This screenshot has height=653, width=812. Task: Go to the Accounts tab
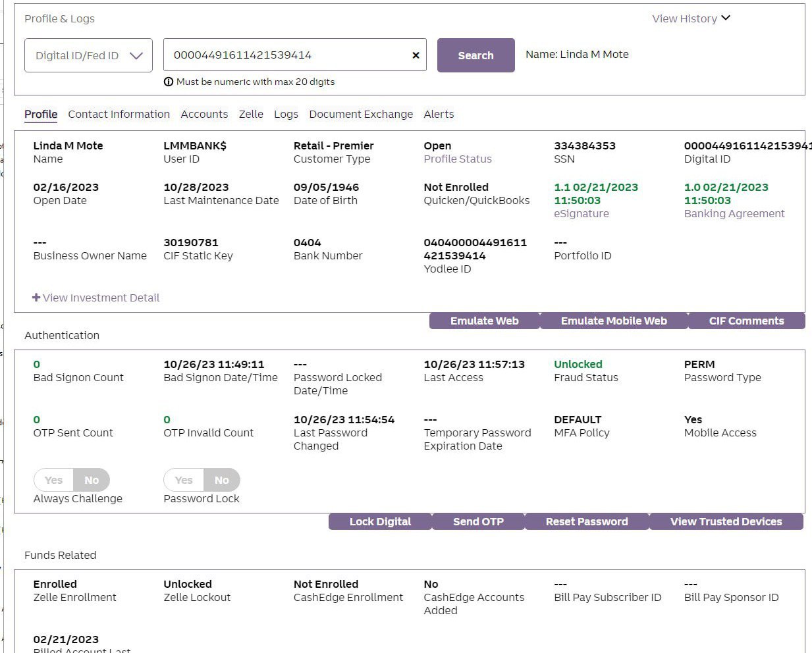point(204,114)
